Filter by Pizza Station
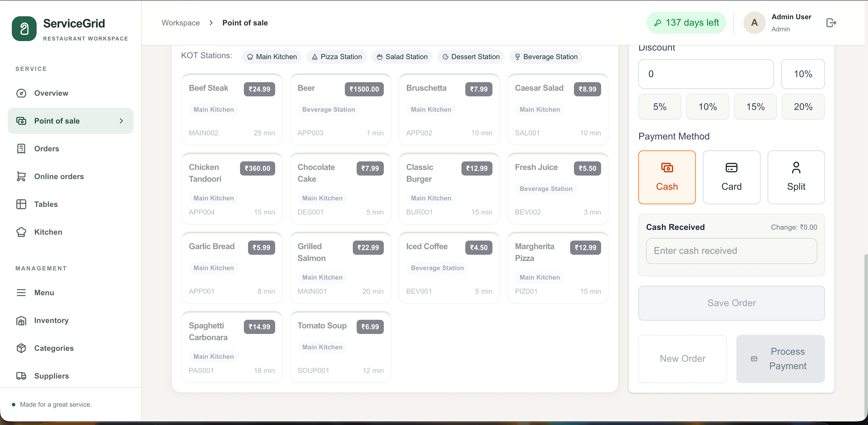Viewport: 868px width, 425px height. coord(336,57)
